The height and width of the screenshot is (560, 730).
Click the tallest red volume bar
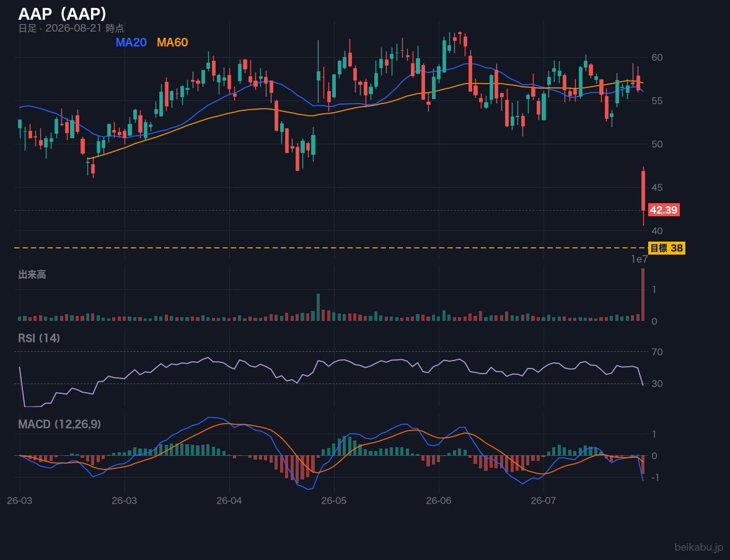(643, 295)
